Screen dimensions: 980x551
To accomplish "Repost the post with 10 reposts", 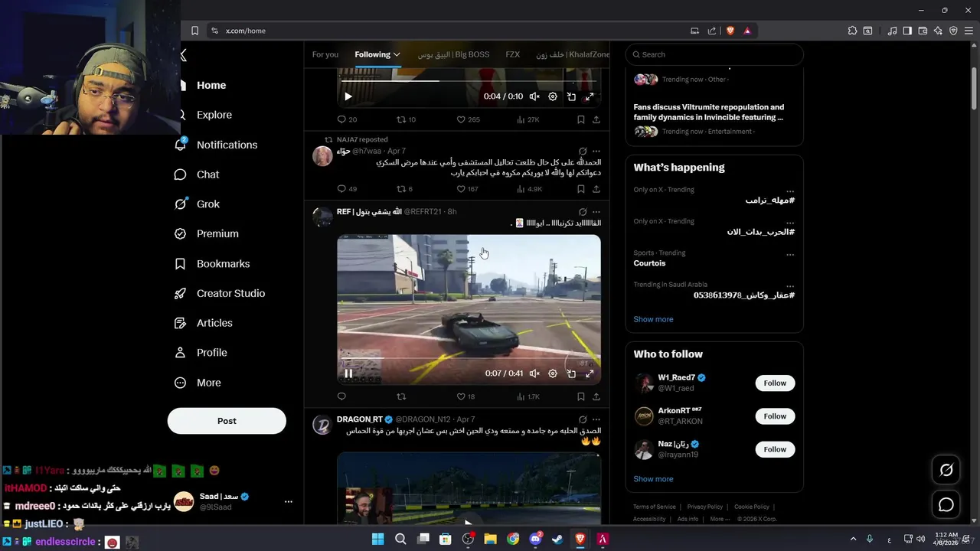I will (x=406, y=119).
